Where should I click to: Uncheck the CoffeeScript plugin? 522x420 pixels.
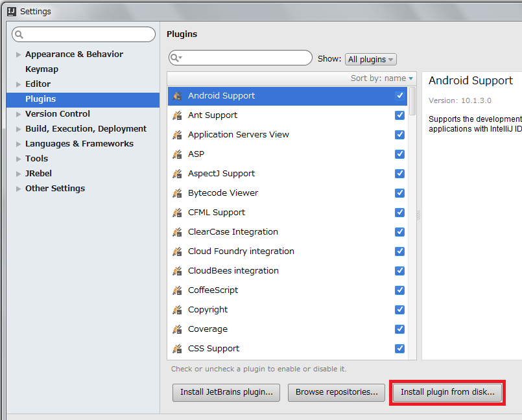tap(399, 290)
